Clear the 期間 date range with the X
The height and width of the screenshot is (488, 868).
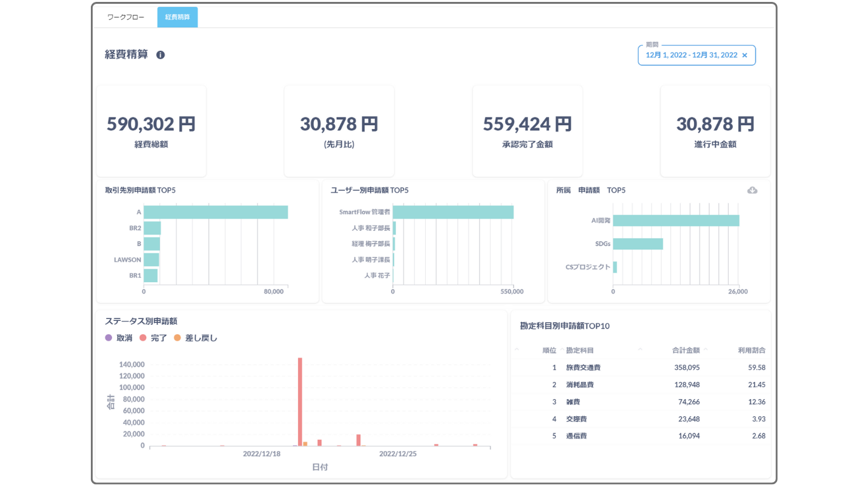tap(745, 55)
